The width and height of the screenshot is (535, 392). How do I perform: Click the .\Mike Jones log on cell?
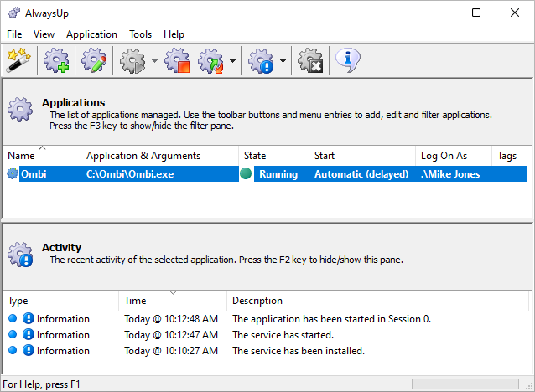point(450,174)
